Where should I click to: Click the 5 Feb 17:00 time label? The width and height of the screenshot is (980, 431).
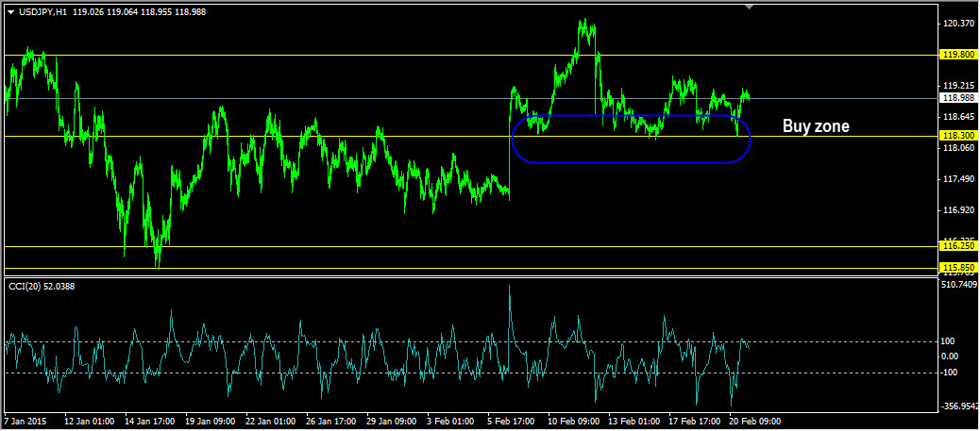(x=514, y=421)
